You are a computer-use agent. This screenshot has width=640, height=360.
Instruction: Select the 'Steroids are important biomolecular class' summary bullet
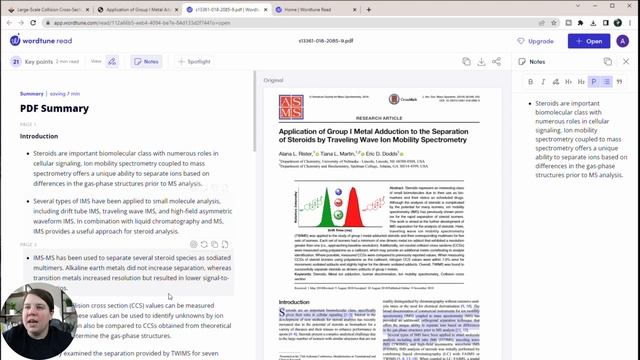point(127,168)
